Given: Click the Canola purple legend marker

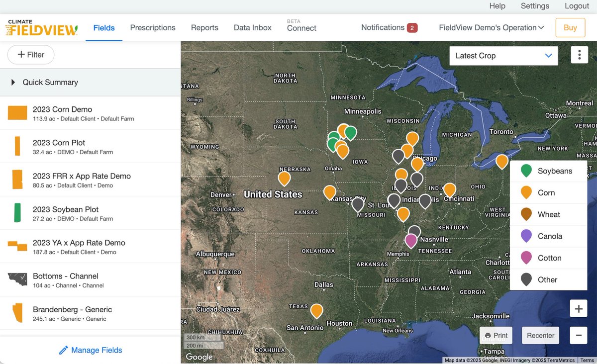Looking at the screenshot, I should tap(526, 236).
